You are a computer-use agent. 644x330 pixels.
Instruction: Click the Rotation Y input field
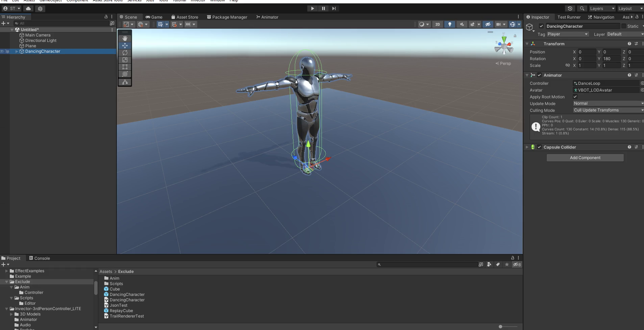pyautogui.click(x=612, y=58)
